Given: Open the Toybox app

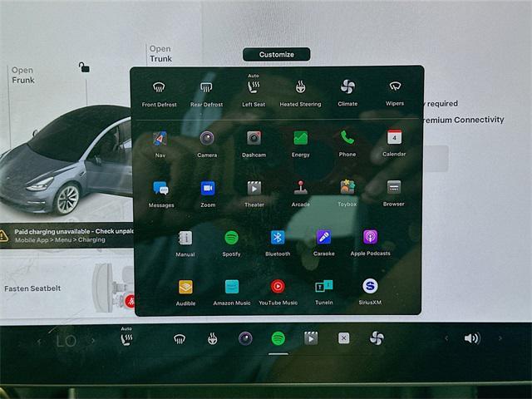Looking at the screenshot, I should (347, 193).
